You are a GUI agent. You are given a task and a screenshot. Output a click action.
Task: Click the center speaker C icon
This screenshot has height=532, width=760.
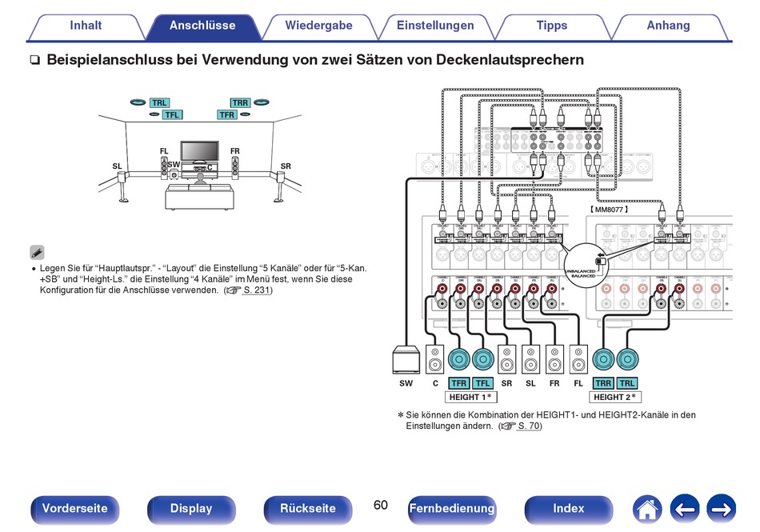(x=434, y=359)
